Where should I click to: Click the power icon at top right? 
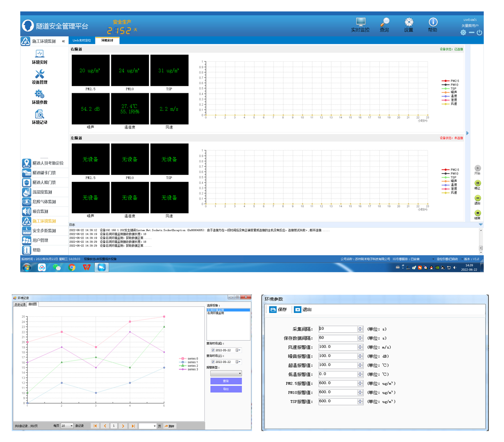point(479,32)
